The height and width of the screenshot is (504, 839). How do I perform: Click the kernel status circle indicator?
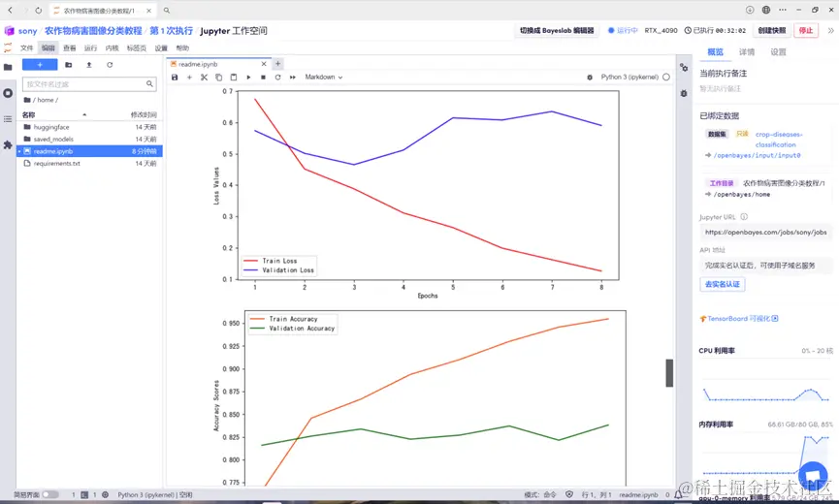(666, 77)
